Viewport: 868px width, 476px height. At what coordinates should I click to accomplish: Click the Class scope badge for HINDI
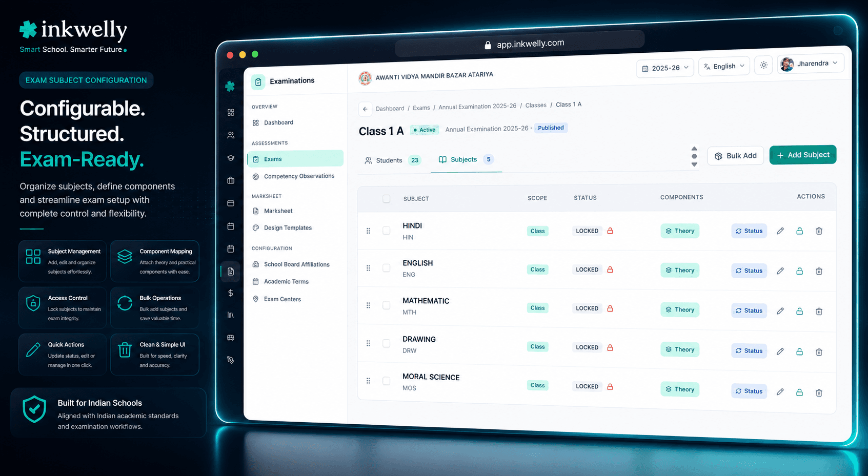point(537,231)
